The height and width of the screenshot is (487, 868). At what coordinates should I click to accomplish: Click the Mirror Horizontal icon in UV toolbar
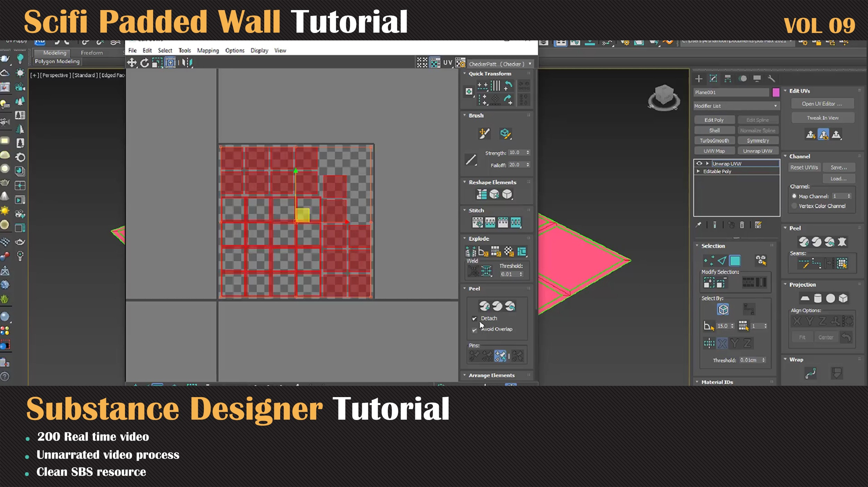coord(187,63)
